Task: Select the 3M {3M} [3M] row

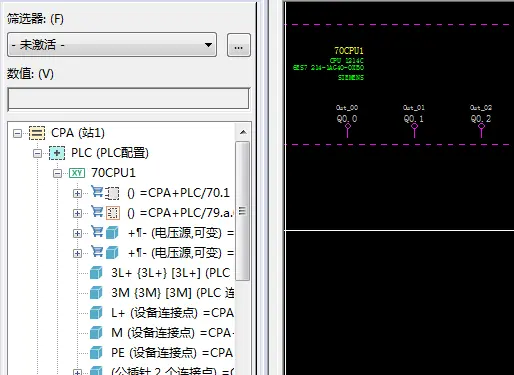Action: point(172,293)
